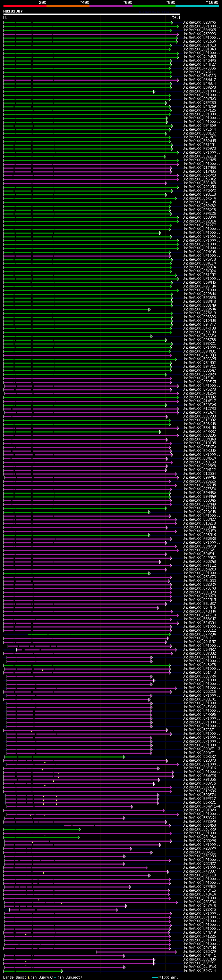Select the UniRef100_B0XC44 label
The width and height of the screenshot is (222, 980).
pyautogui.click(x=199, y=971)
